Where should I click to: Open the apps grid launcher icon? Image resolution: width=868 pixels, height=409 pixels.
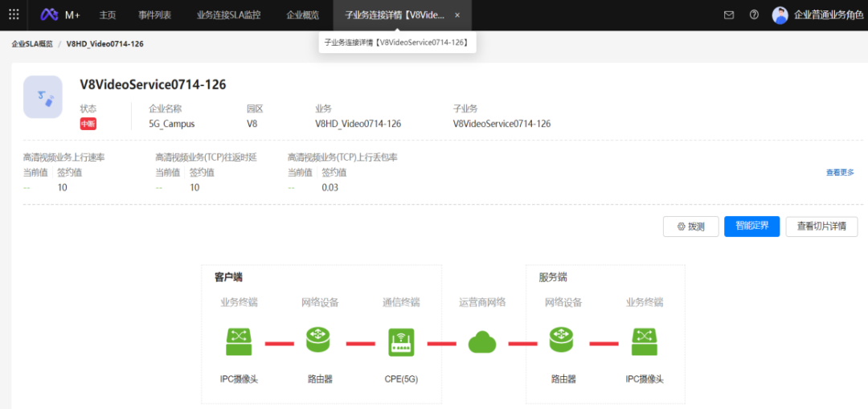[x=14, y=14]
